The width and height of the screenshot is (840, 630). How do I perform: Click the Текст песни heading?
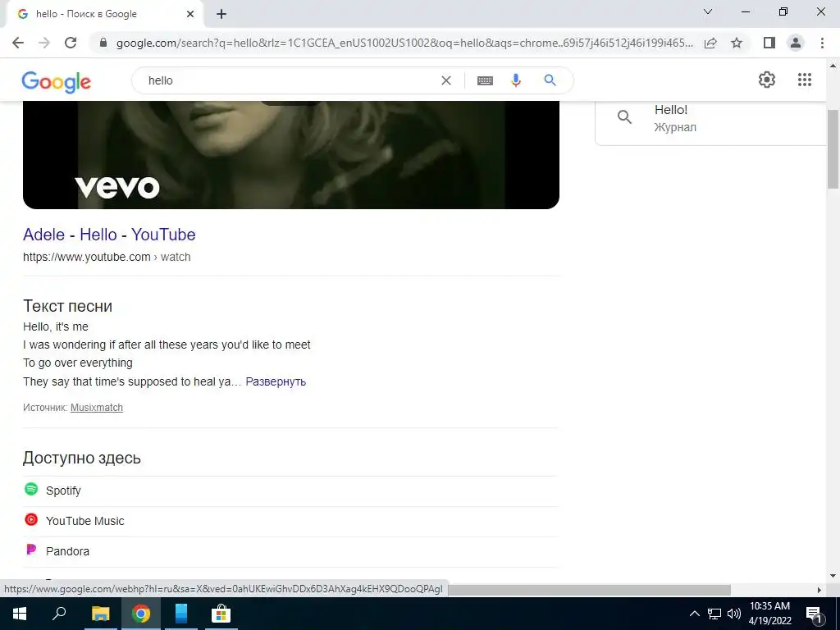(67, 307)
